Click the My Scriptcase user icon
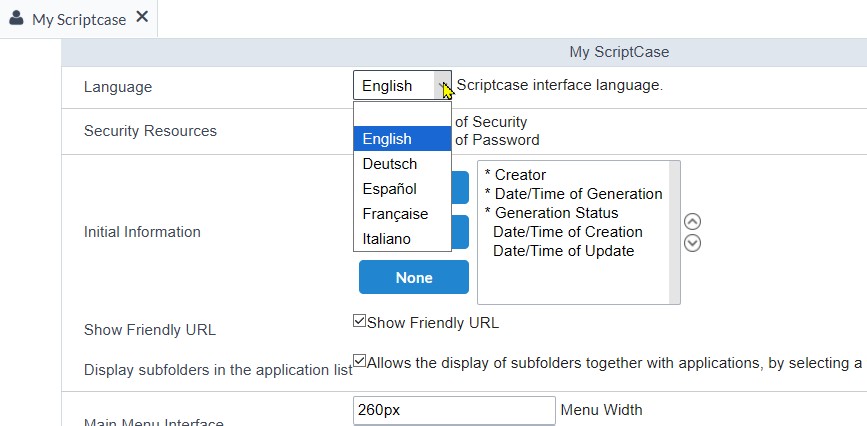Screen dimensions: 867x426 point(17,18)
